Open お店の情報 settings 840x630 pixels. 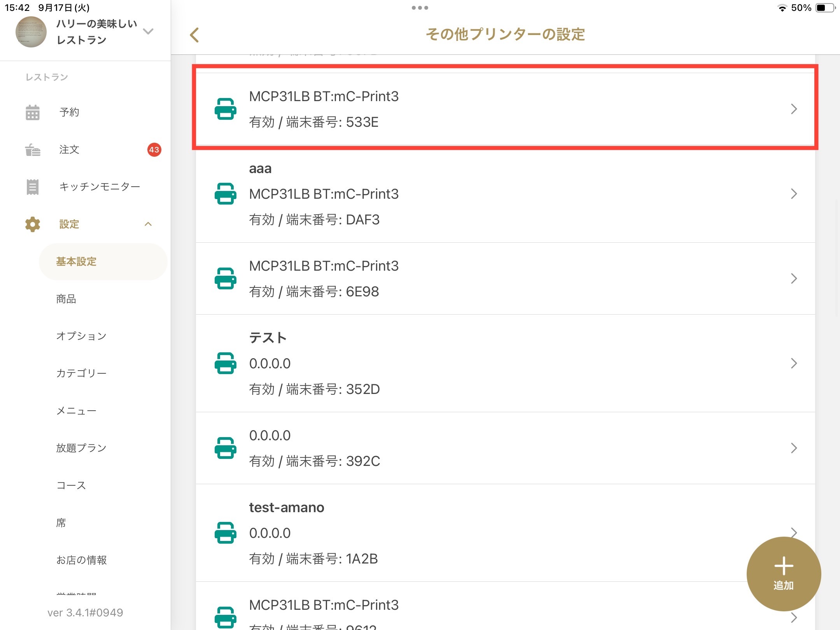click(x=81, y=560)
